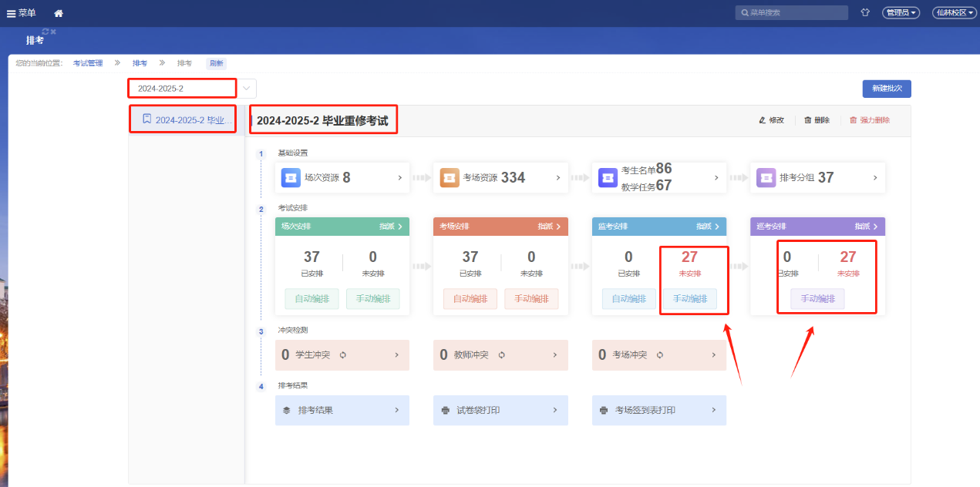Close the 排考 tab with x icon
Screen dimensions: 980x487
click(x=53, y=32)
